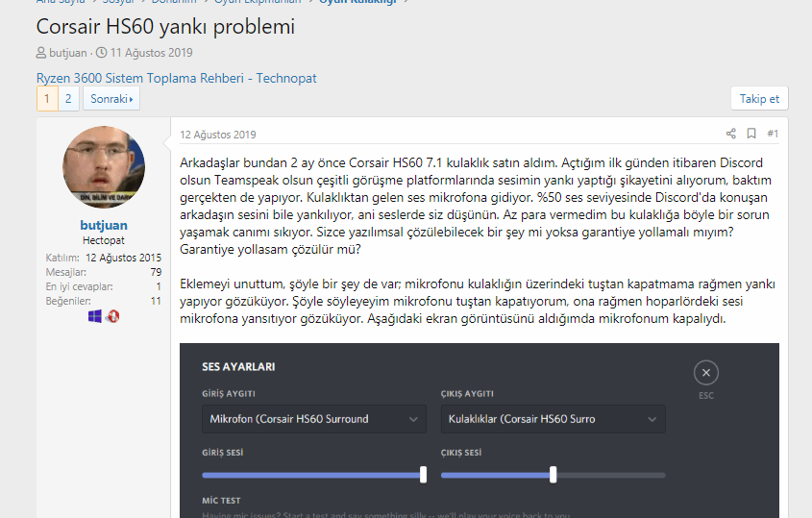Click the Takip et button
812x518 pixels.
point(759,98)
